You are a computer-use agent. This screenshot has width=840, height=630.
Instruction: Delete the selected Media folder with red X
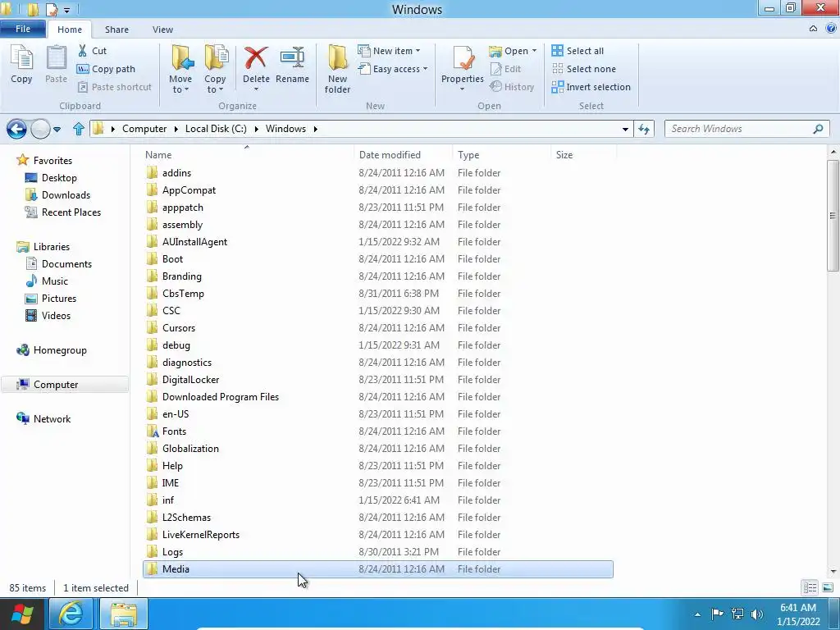256,64
